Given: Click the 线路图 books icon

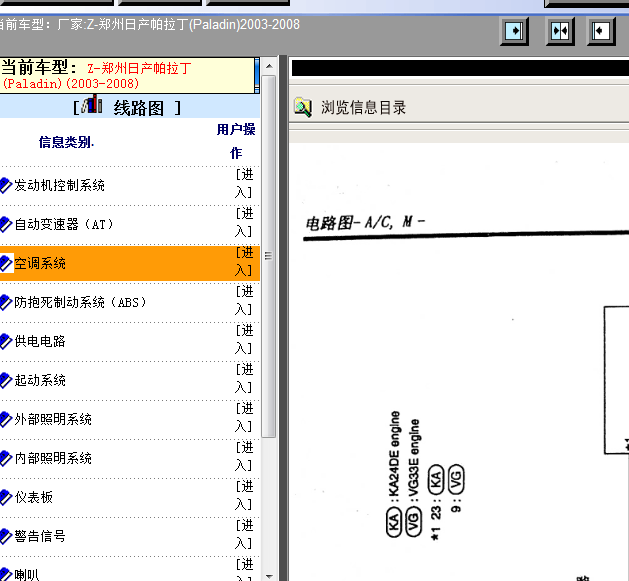Looking at the screenshot, I should [91, 104].
